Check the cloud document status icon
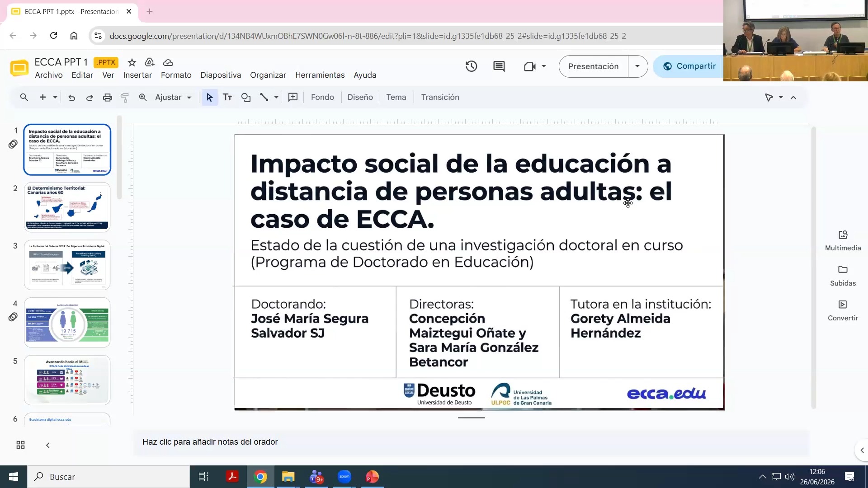The image size is (868, 488). pos(168,62)
